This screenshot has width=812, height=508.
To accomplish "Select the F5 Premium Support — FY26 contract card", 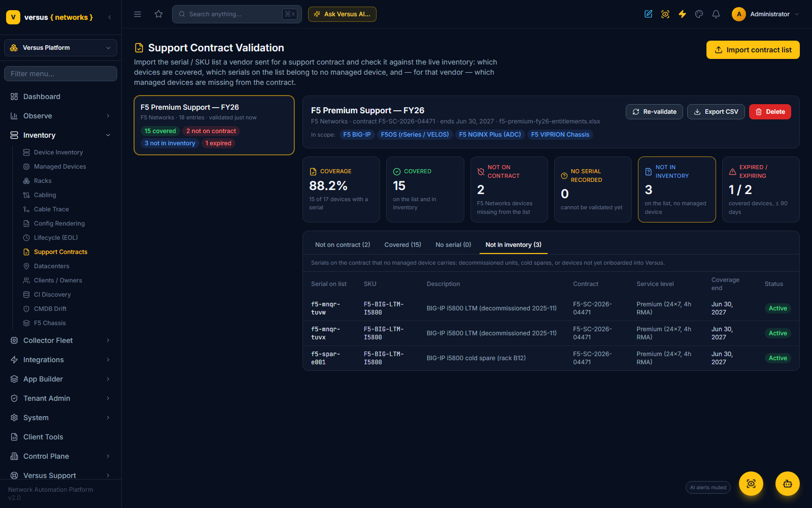I will point(214,125).
